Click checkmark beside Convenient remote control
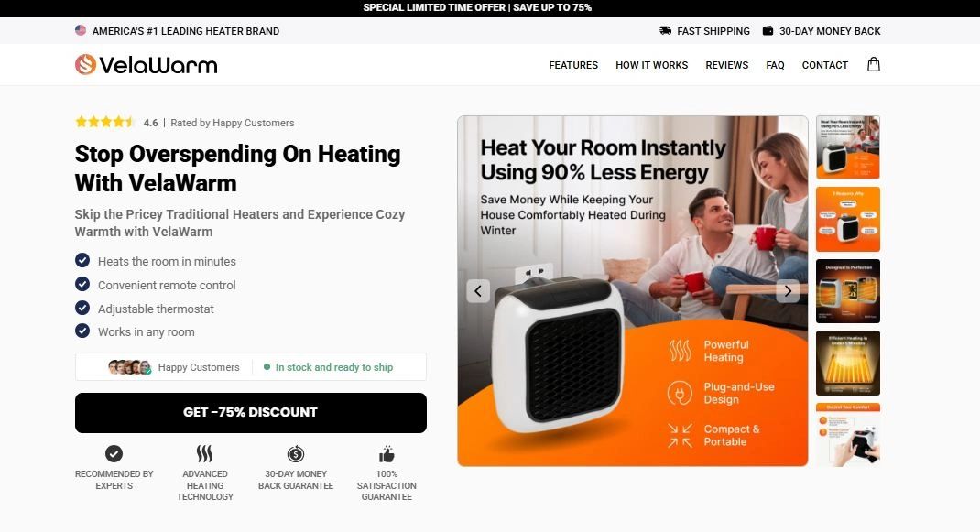Viewport: 980px width, 532px height. coord(82,285)
